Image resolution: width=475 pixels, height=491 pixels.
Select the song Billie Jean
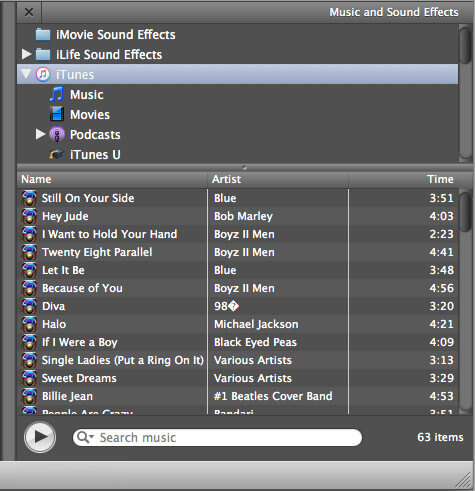[x=67, y=396]
